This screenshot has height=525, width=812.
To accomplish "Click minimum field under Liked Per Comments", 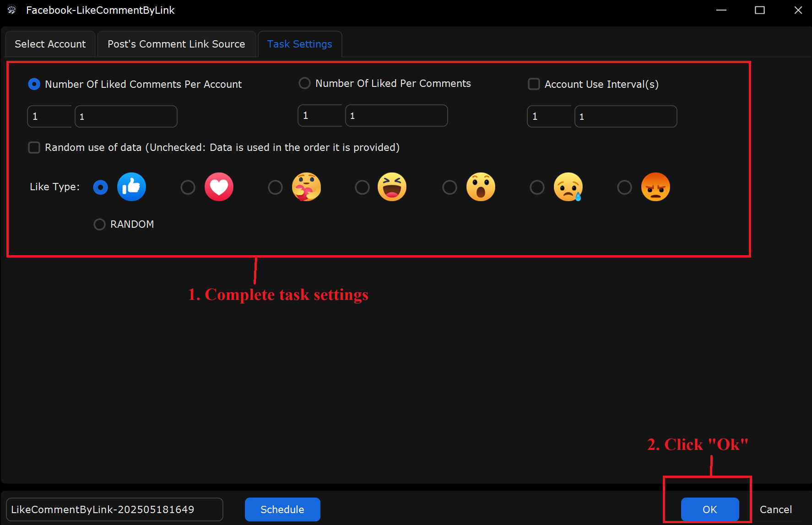I will (320, 115).
